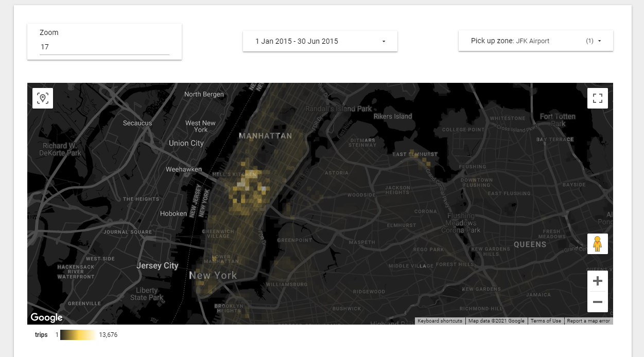The width and height of the screenshot is (644, 357).
Task: Click the Google logo on map
Action: [46, 317]
